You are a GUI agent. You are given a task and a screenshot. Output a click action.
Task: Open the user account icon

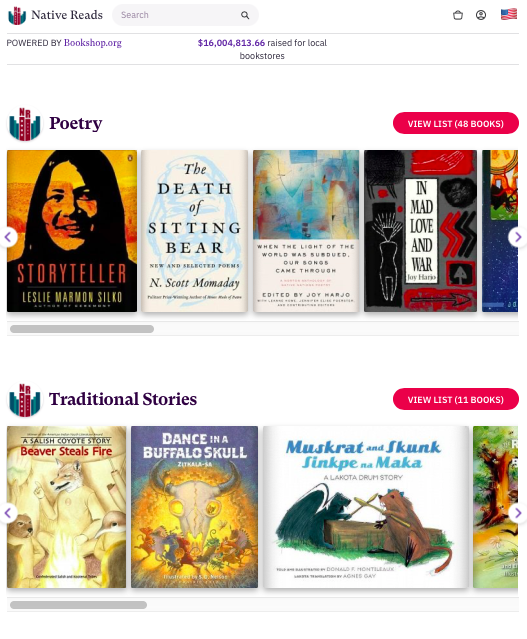click(481, 15)
